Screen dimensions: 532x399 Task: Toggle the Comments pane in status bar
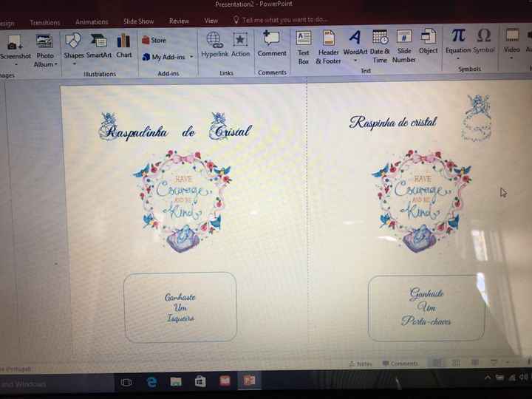coord(400,364)
